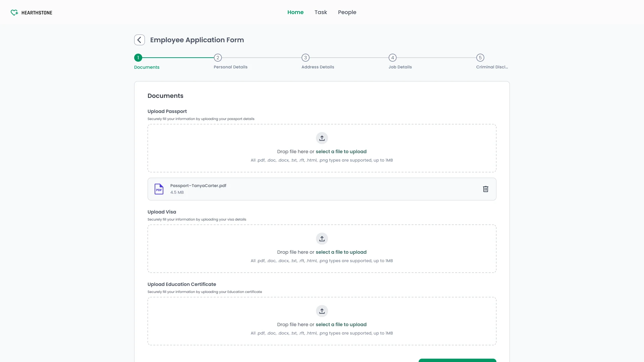Screen dimensions: 644x362
Task: Jump to step 2 Personal Details
Action: pyautogui.click(x=218, y=58)
